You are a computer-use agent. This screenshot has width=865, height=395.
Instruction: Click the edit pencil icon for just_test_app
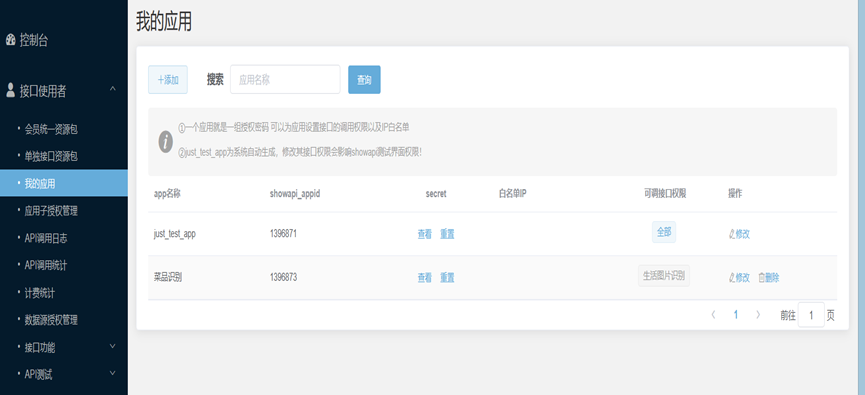point(731,234)
